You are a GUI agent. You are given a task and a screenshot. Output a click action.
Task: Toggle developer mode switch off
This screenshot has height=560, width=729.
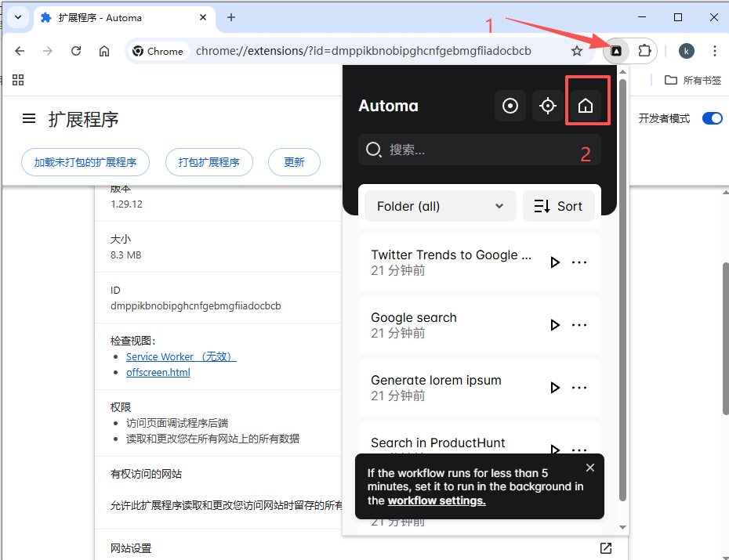[712, 118]
